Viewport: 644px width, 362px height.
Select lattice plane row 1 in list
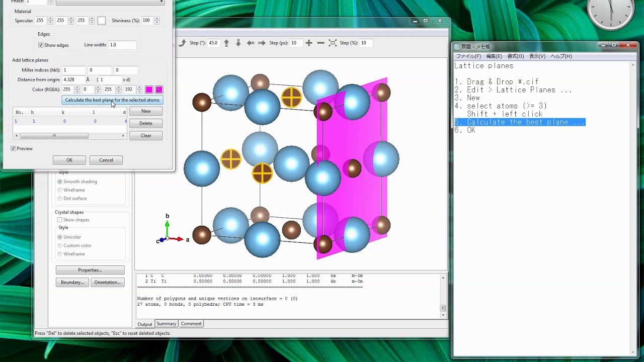coord(70,121)
